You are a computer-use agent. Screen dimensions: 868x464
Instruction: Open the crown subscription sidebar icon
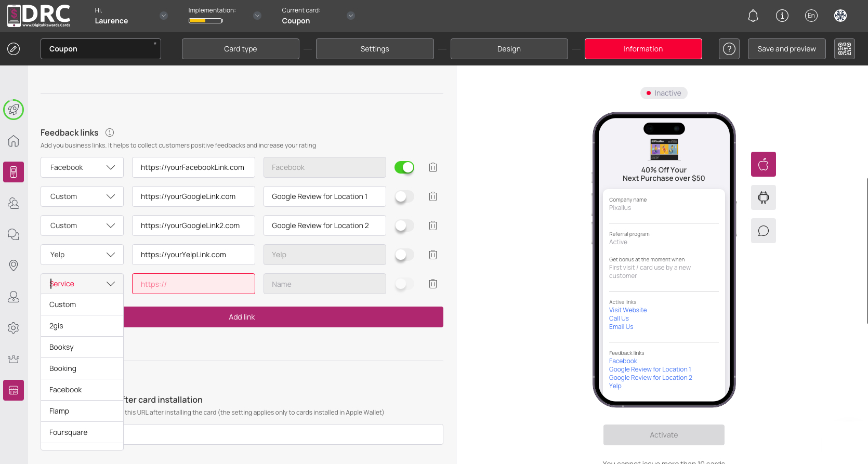tap(14, 359)
